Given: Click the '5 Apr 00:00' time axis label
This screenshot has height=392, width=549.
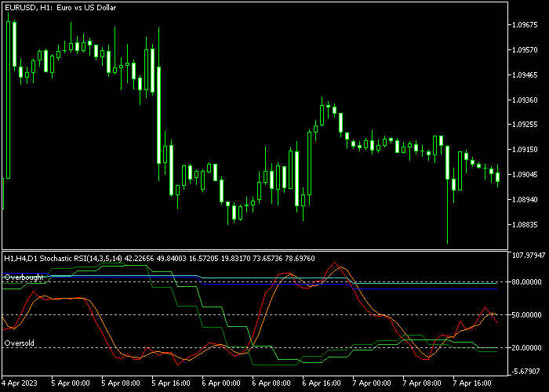Looking at the screenshot, I should click(71, 383).
